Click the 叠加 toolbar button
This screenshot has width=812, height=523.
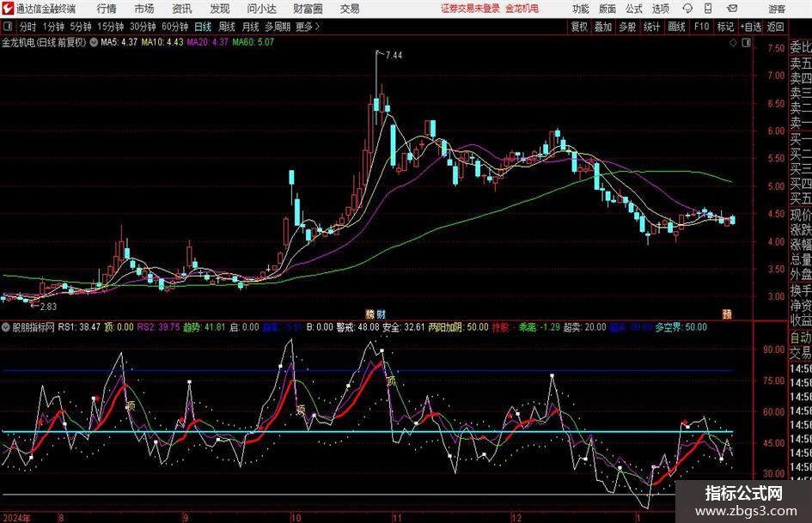pos(603,27)
